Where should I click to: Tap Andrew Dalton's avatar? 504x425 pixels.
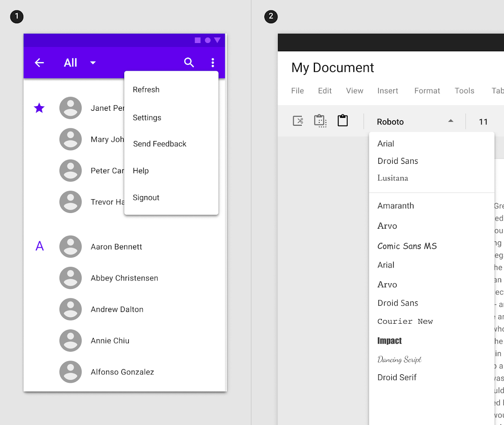tap(71, 310)
